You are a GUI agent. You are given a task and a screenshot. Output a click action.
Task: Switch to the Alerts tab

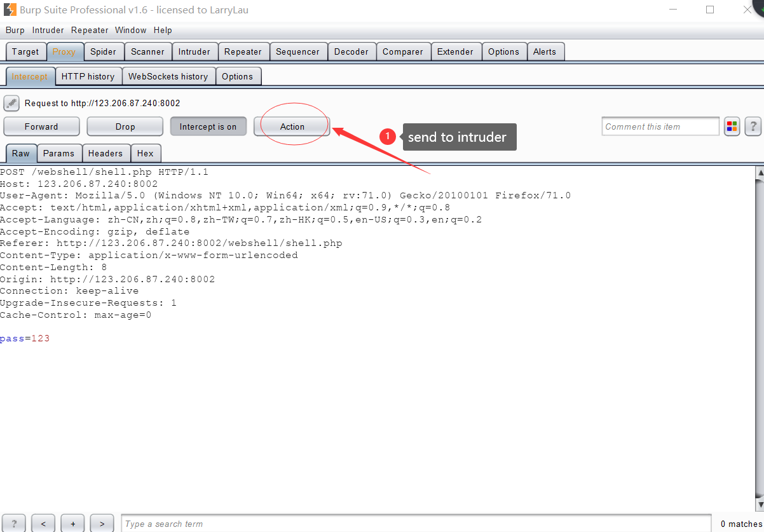pyautogui.click(x=545, y=51)
